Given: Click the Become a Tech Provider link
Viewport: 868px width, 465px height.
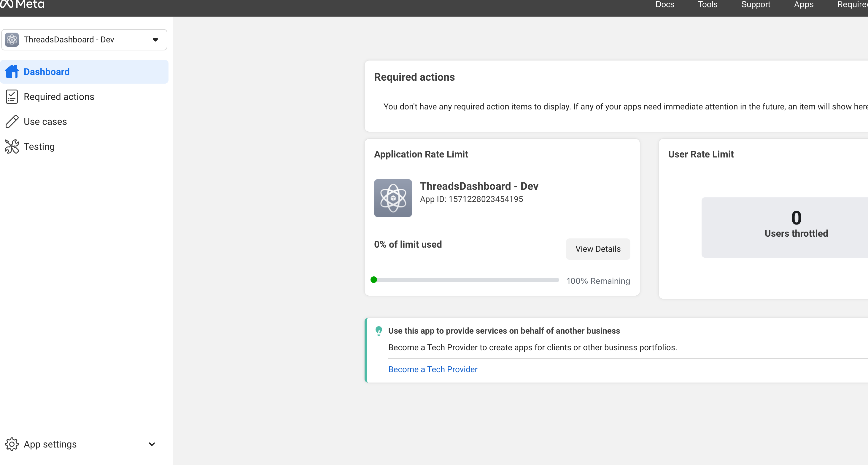Looking at the screenshot, I should coord(433,369).
